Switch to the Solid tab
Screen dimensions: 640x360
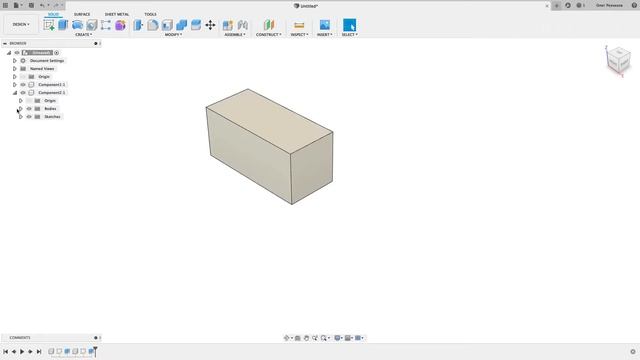[53, 14]
